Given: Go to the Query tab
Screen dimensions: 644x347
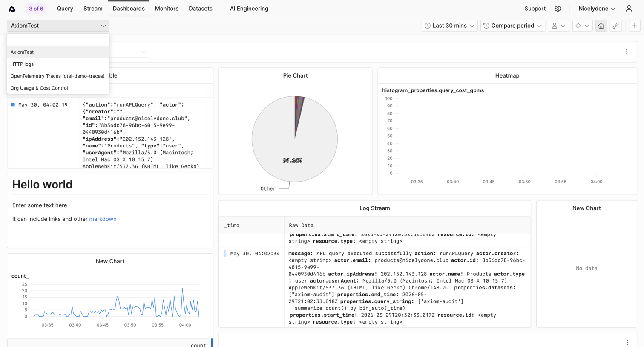Looking at the screenshot, I should pyautogui.click(x=65, y=9).
